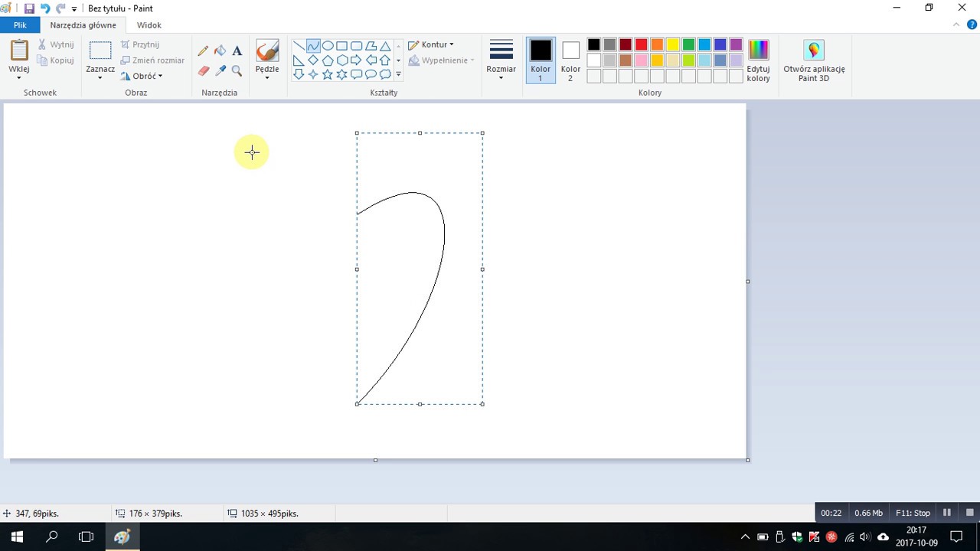Choose the Oval shape

click(328, 46)
